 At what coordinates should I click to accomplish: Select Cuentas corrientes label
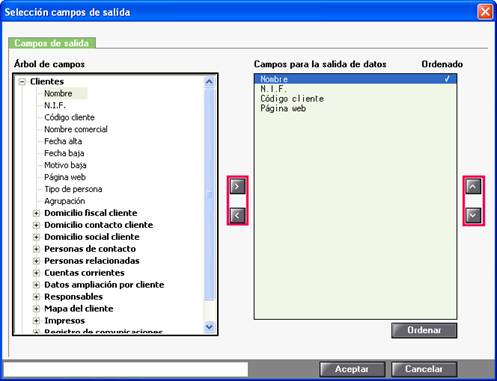pyautogui.click(x=84, y=273)
